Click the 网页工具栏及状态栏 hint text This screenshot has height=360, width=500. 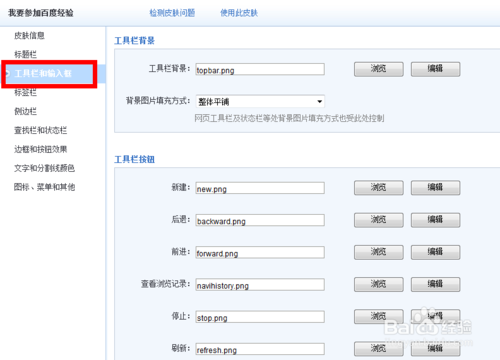coord(289,118)
